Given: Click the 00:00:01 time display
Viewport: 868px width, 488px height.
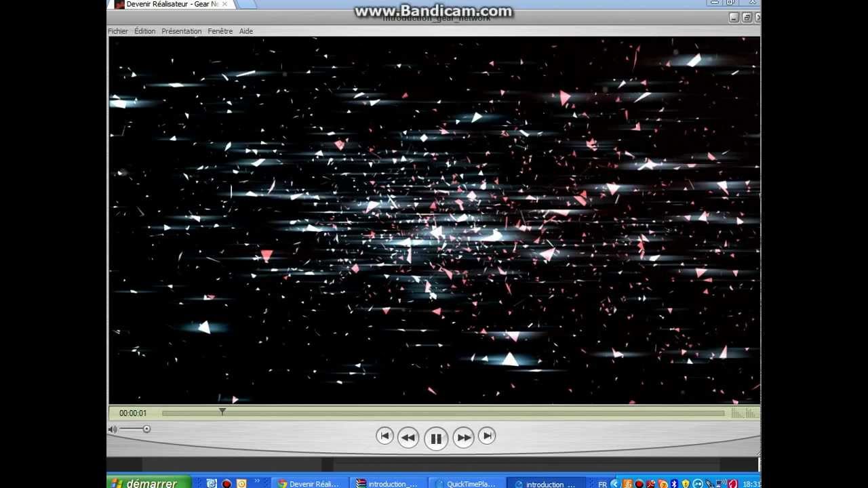Looking at the screenshot, I should point(133,413).
